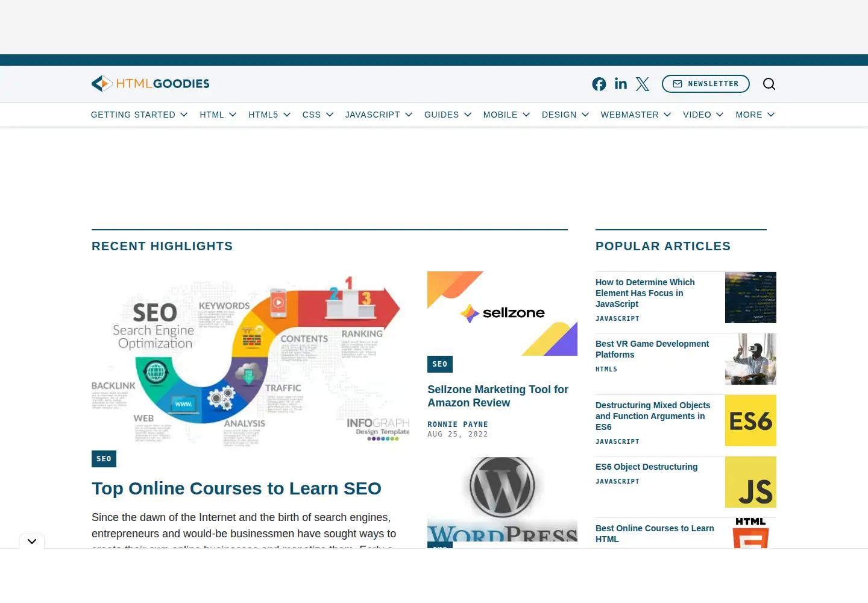Open Sellzone Marketing Tool for Amazon Review
Viewport: 868px width, 603px height.
pos(498,396)
